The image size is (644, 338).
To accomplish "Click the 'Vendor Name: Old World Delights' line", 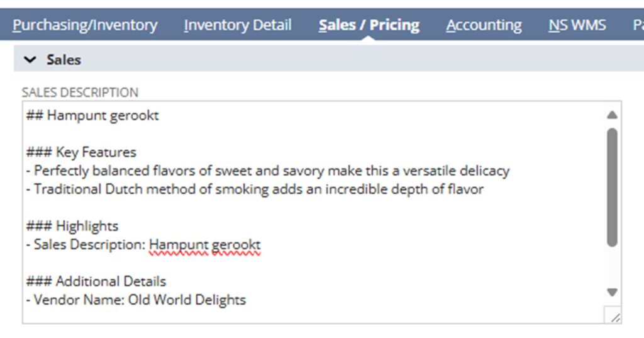I will pos(136,300).
